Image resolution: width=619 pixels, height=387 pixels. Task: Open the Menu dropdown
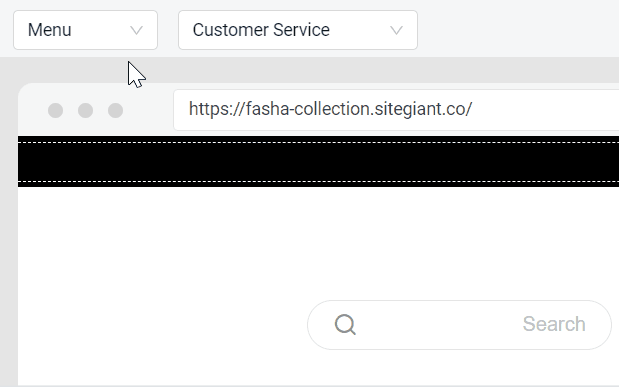[x=85, y=30]
